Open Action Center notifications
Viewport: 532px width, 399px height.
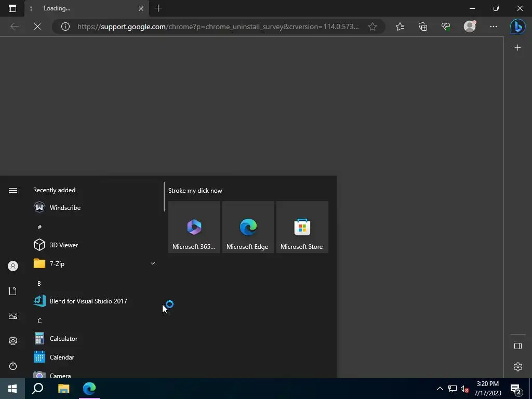(516, 389)
